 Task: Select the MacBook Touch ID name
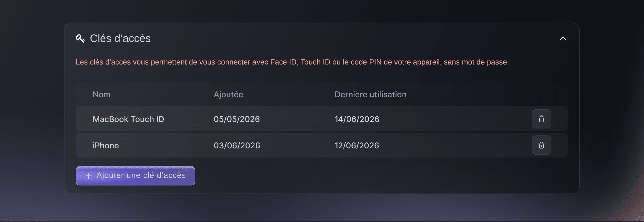click(x=128, y=119)
